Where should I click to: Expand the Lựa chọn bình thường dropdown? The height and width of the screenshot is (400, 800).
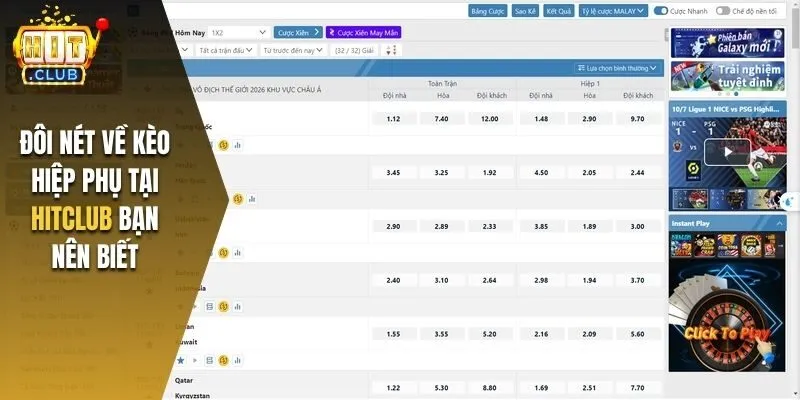pos(620,68)
